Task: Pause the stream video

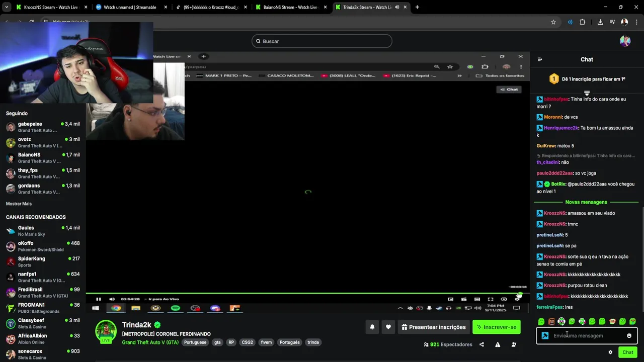Action: (99, 299)
